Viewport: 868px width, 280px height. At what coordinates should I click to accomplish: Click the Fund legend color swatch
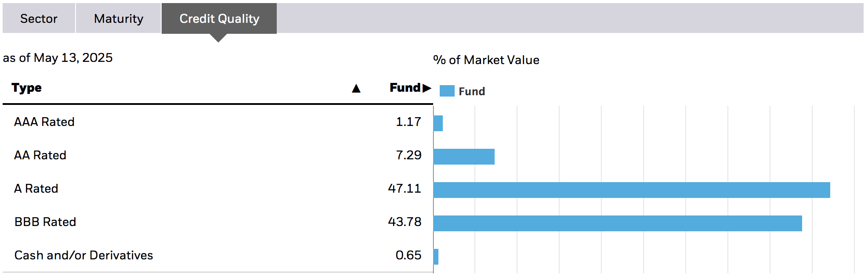pos(446,91)
